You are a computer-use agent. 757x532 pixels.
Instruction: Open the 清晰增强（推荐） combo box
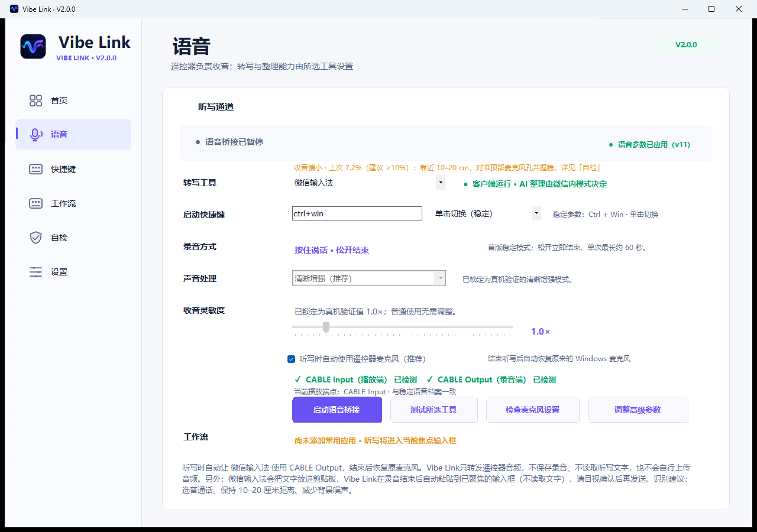tap(369, 278)
